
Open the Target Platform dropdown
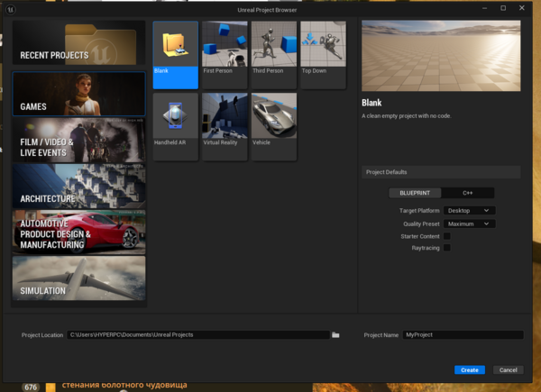[x=469, y=210]
